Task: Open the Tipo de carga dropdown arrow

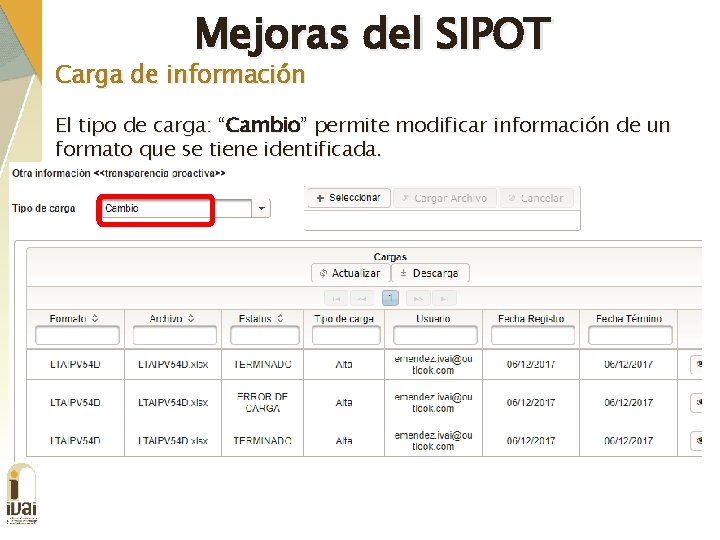Action: pos(261,208)
